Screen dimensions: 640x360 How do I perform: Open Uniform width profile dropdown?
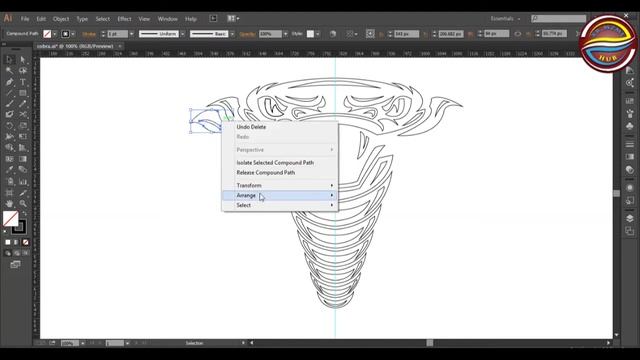pos(182,34)
